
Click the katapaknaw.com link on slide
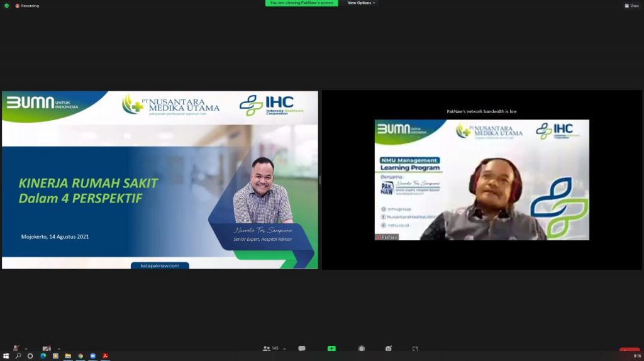coord(160,265)
